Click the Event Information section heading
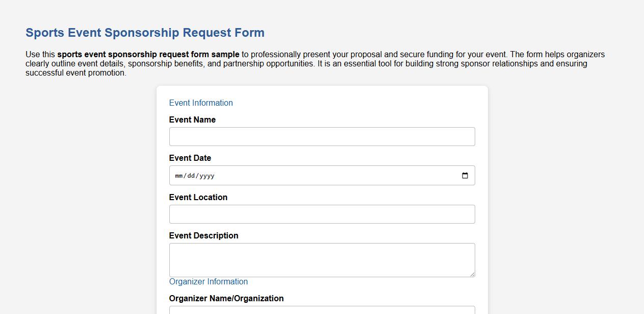644x314 pixels. 201,103
